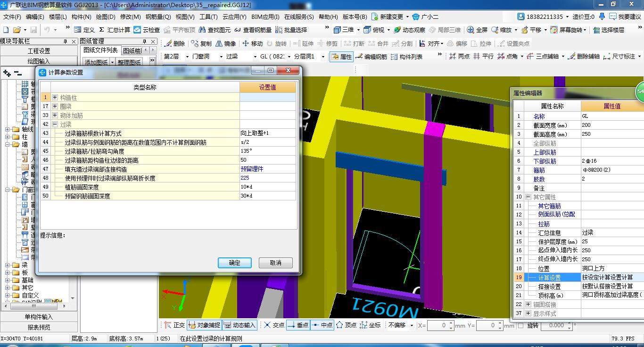644x347 pixels.
Task: Click 对齐 align tool
Action: tap(431, 43)
